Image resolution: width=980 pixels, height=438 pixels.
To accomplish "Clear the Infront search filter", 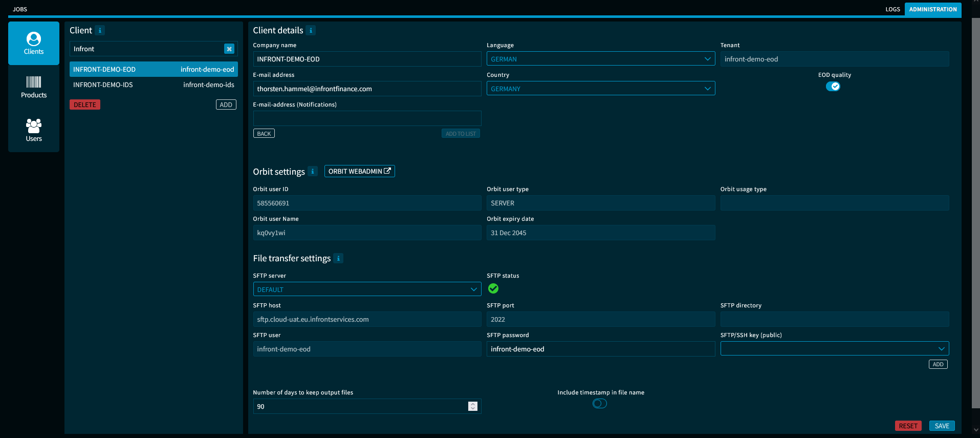I will tap(229, 49).
